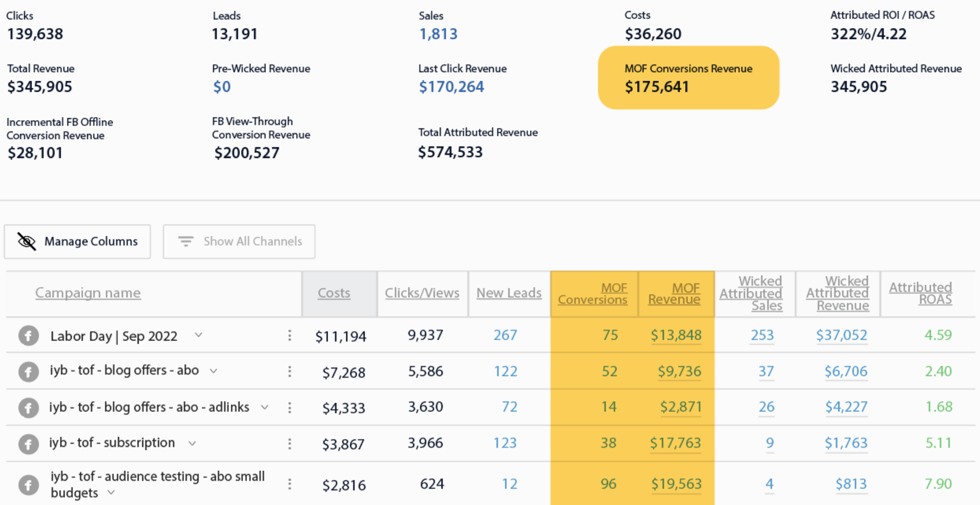Screen dimensions: 980x505
Task: Open $1,763 Wicked Attributed Revenue link
Action: (846, 443)
